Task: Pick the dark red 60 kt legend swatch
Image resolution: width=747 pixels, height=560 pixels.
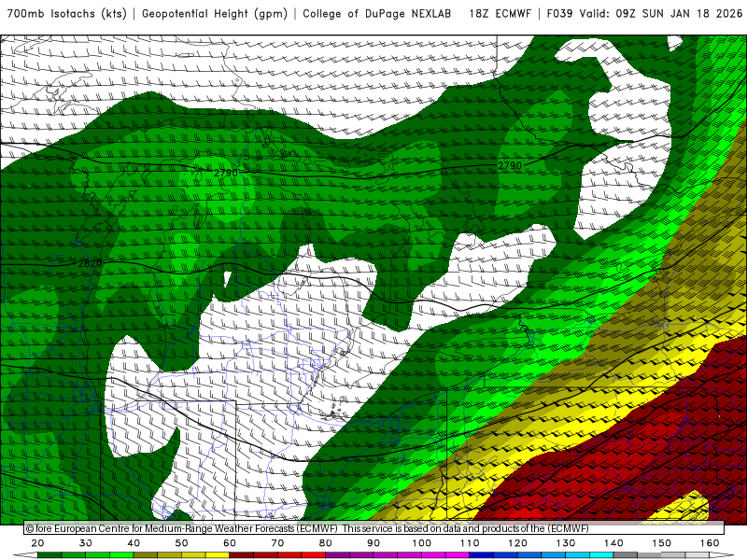Action: click(242, 554)
